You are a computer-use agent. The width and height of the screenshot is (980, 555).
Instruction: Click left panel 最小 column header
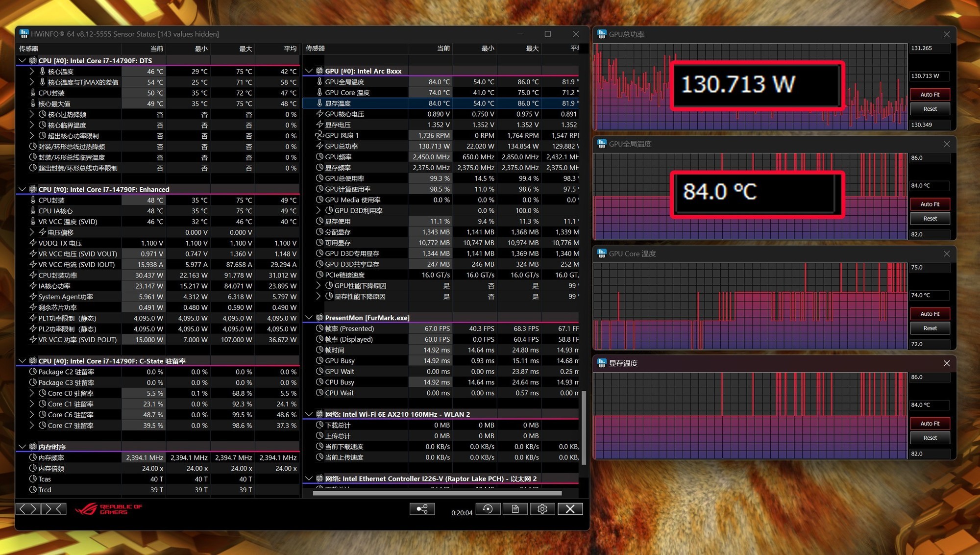[x=189, y=49]
